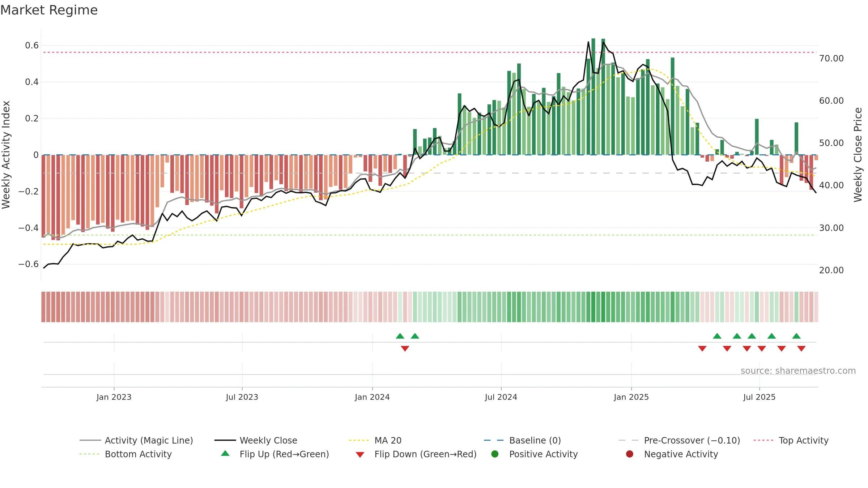Screen dimensions: 868x488
Task: Toggle the Baseline (0) legend entry
Action: click(x=522, y=440)
